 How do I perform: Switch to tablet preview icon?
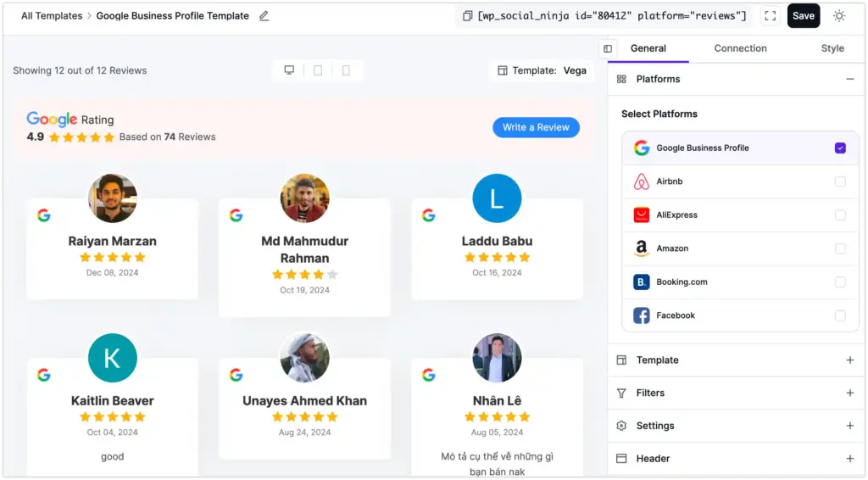[318, 70]
